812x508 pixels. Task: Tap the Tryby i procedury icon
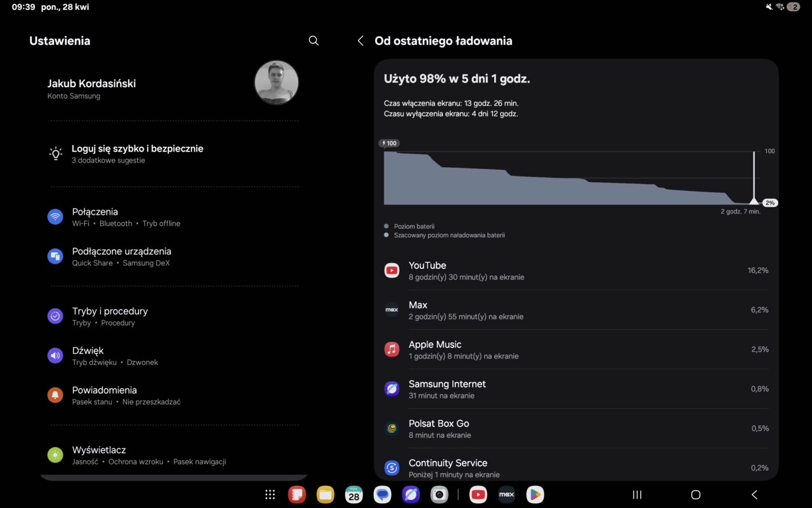[55, 316]
